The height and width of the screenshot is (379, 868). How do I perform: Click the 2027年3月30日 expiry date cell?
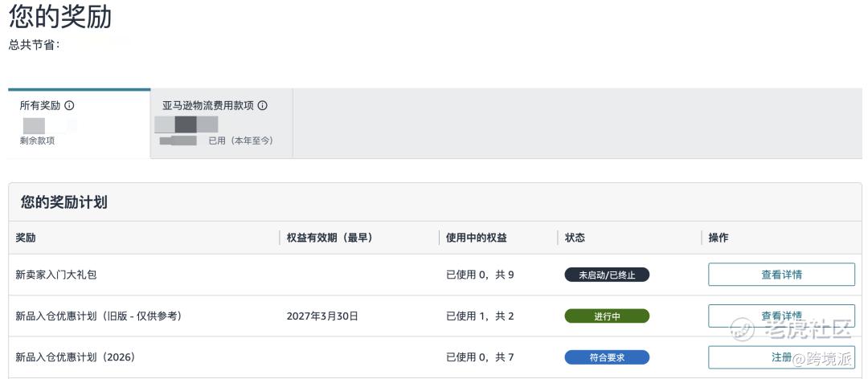(x=322, y=316)
